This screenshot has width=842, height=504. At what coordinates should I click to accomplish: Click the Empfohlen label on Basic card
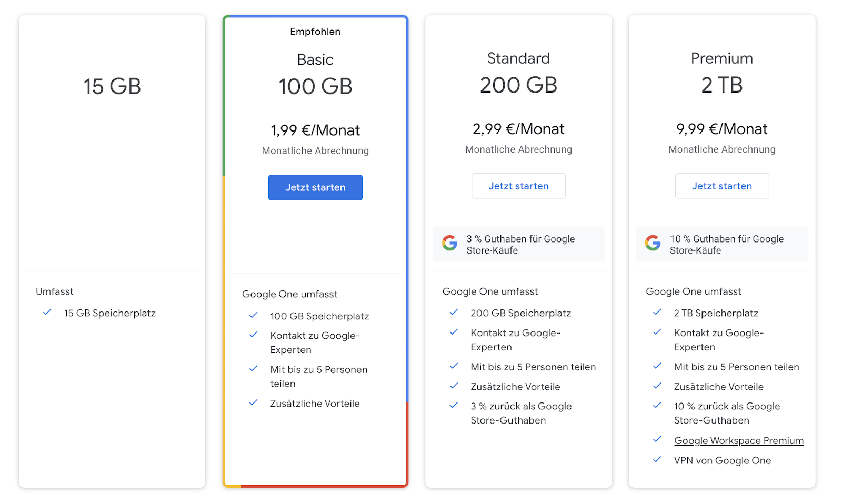(x=315, y=32)
